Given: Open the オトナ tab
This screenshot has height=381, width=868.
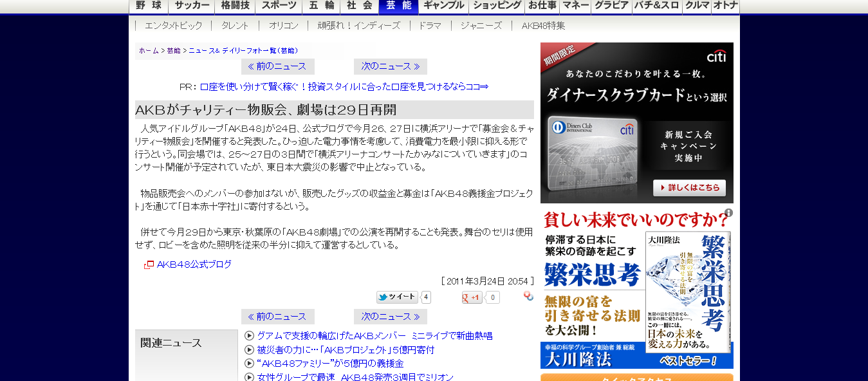Looking at the screenshot, I should [726, 6].
